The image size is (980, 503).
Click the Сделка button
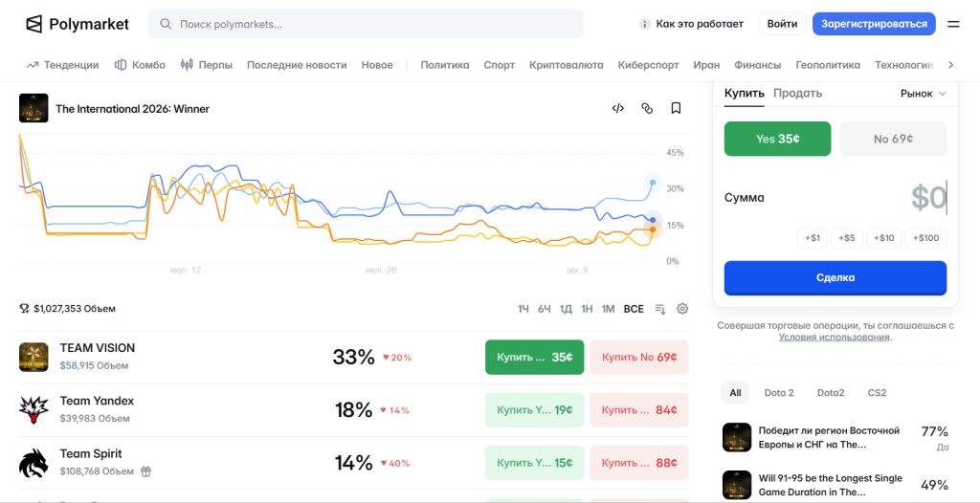click(835, 278)
